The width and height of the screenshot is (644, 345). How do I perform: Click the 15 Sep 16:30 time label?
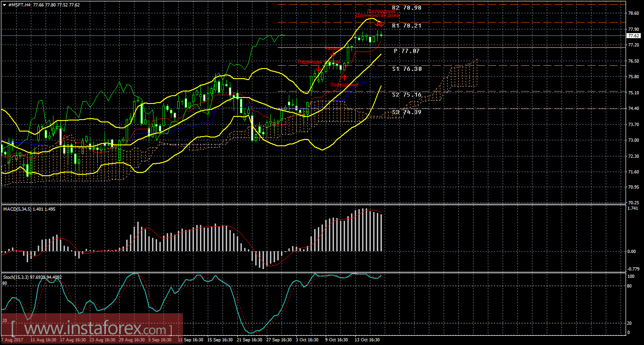coord(220,340)
